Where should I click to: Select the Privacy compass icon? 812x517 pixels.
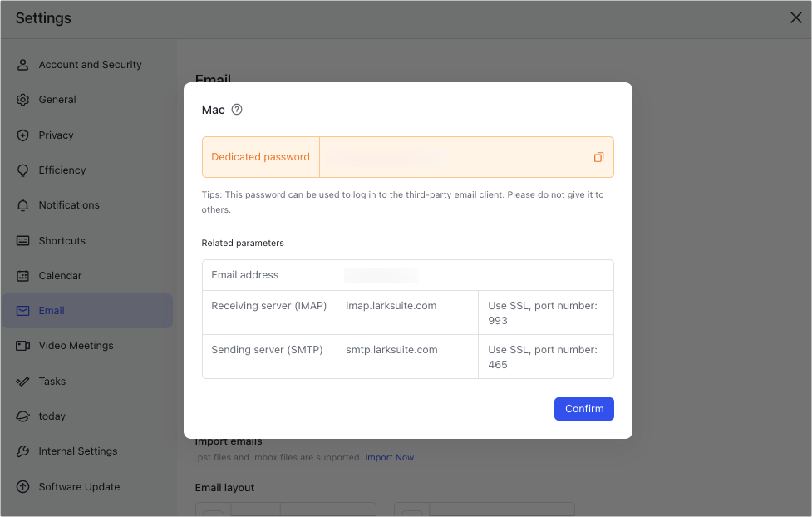[24, 135]
